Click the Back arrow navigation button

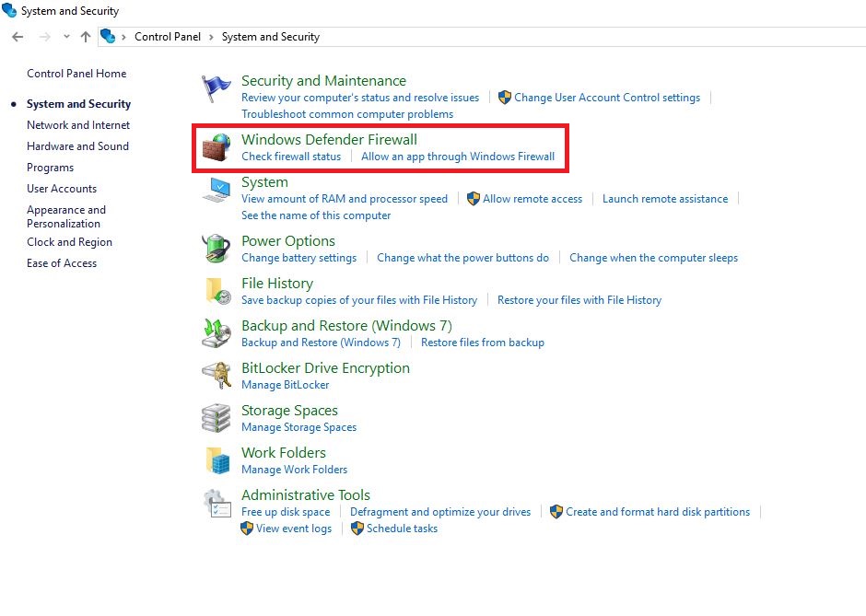click(18, 37)
